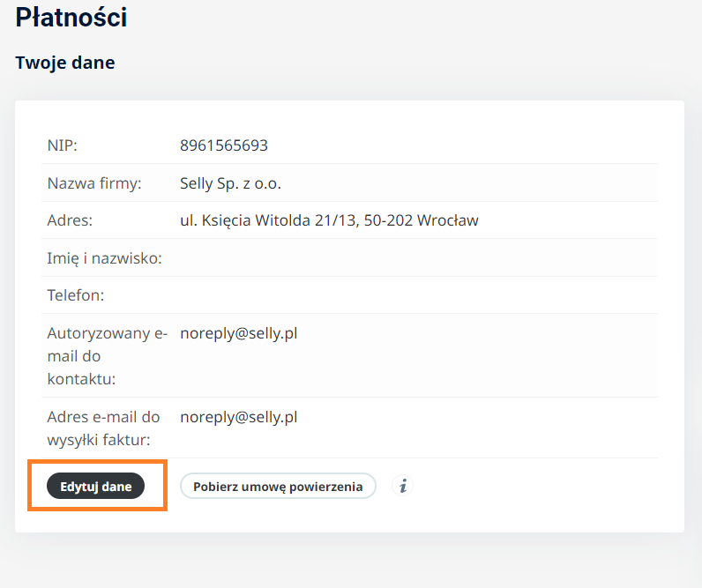Click the Telefon label

tap(76, 295)
